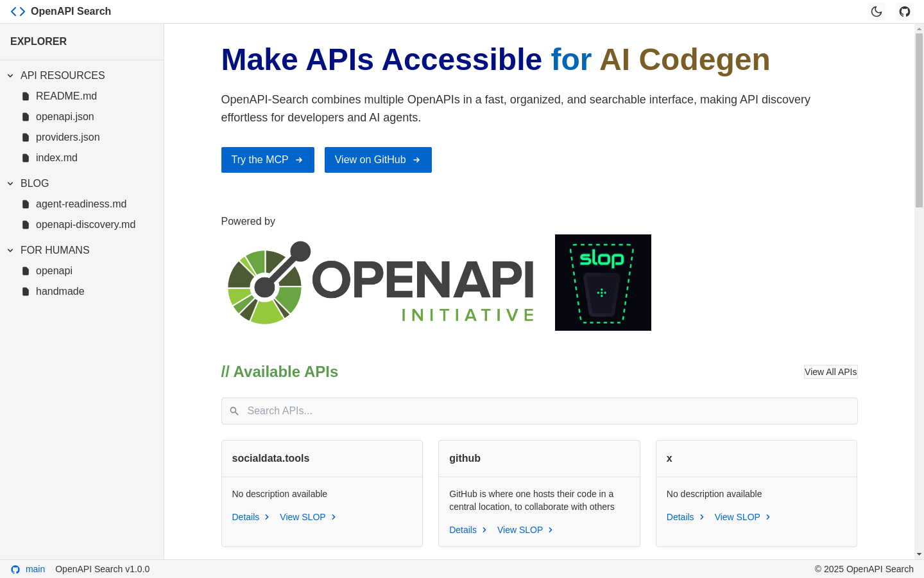Click the EXPLORER panel header
Image resolution: width=924 pixels, height=578 pixels.
click(x=38, y=42)
